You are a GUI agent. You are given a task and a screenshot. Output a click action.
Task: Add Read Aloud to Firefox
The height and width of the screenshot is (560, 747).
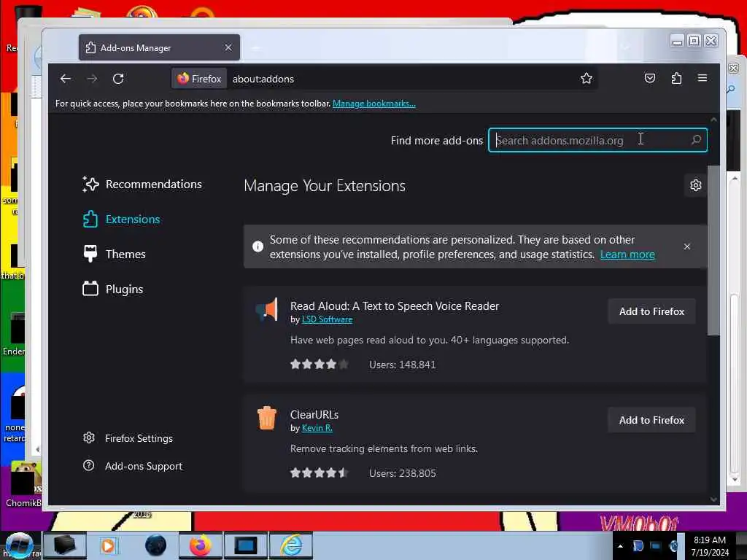pyautogui.click(x=651, y=311)
